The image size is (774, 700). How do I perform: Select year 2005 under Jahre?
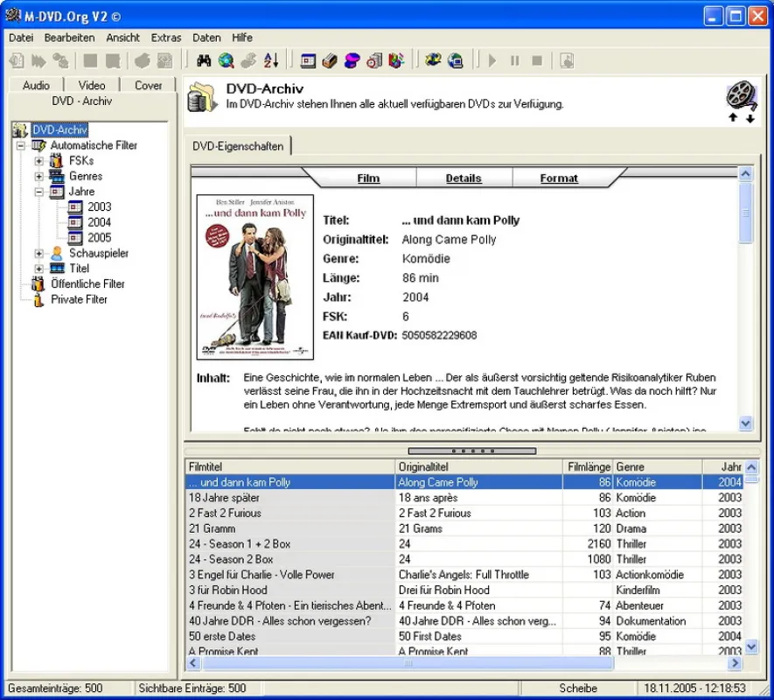tap(99, 238)
